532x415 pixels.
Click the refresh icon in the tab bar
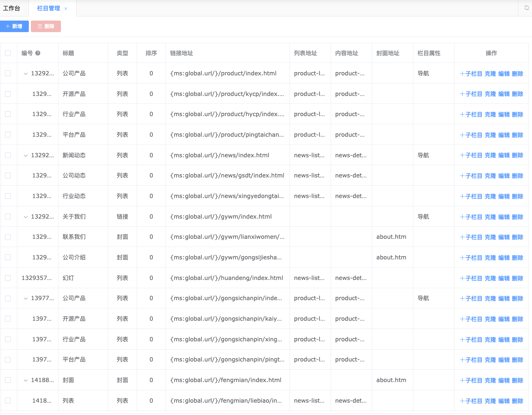(526, 8)
